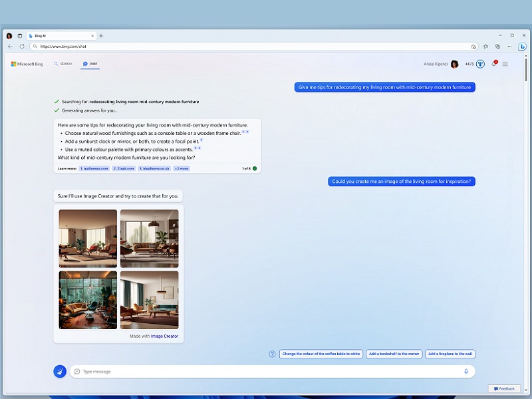Click the Microsoft Bing logo
Viewport: 532px width, 399px height.
tap(25, 64)
